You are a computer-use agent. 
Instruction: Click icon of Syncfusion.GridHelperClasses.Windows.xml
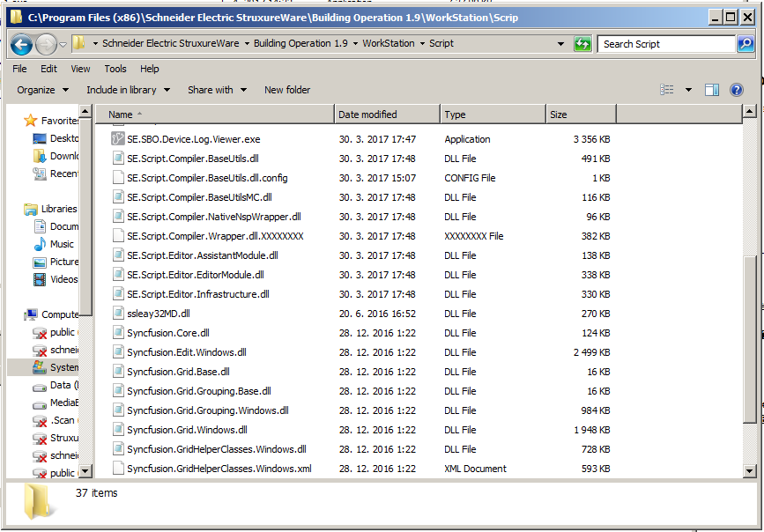pos(117,469)
